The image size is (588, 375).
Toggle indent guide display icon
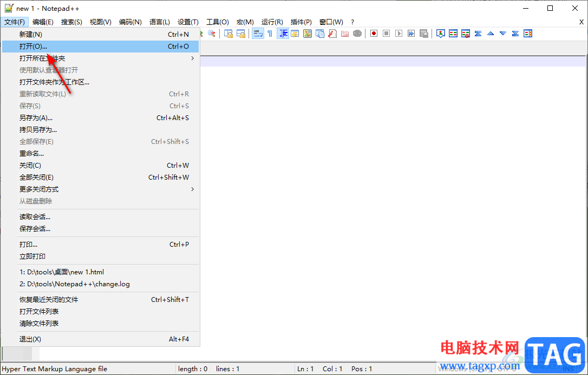tap(283, 34)
